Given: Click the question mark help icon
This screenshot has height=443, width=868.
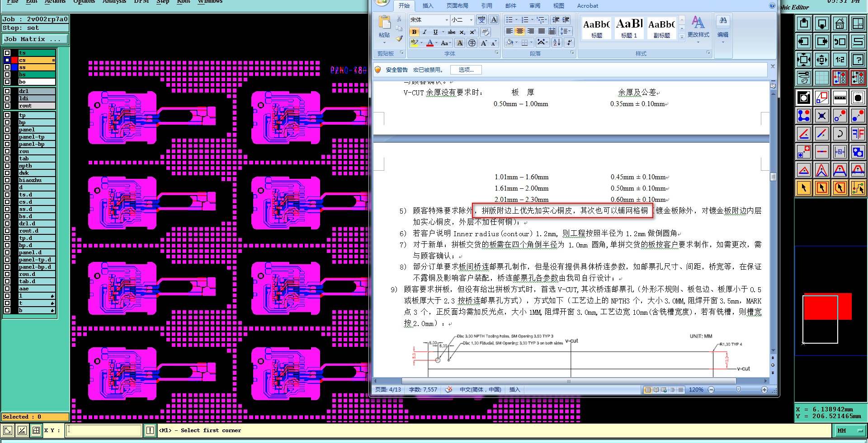Looking at the screenshot, I should tap(858, 60).
